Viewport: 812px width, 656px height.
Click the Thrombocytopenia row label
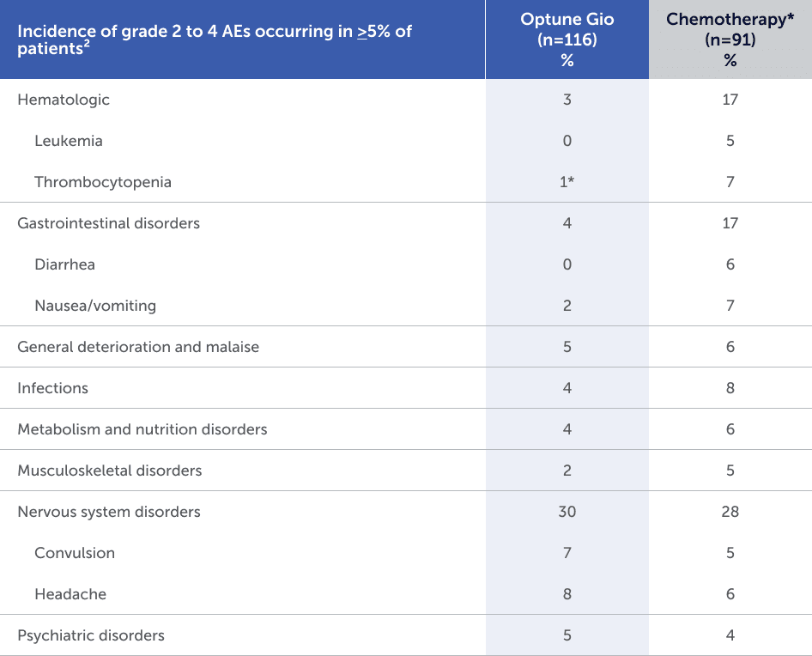click(x=103, y=182)
